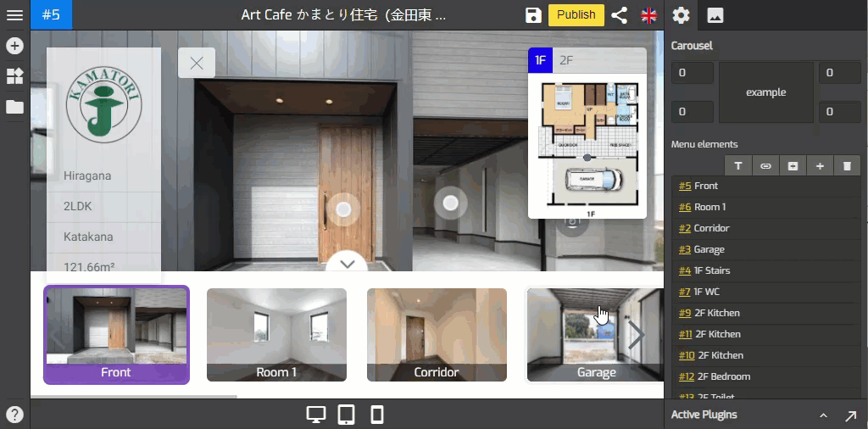The image size is (868, 429).
Task: Select the #4 1F Stairs menu element
Action: point(766,270)
